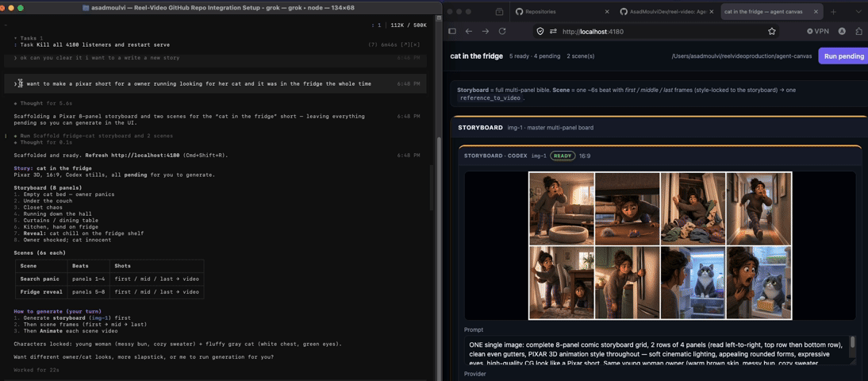The width and height of the screenshot is (868, 381).
Task: Open a new browser tab
Action: pos(833,12)
